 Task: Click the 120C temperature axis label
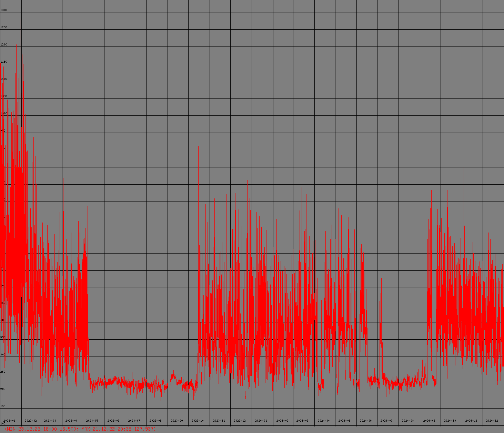pos(3,45)
